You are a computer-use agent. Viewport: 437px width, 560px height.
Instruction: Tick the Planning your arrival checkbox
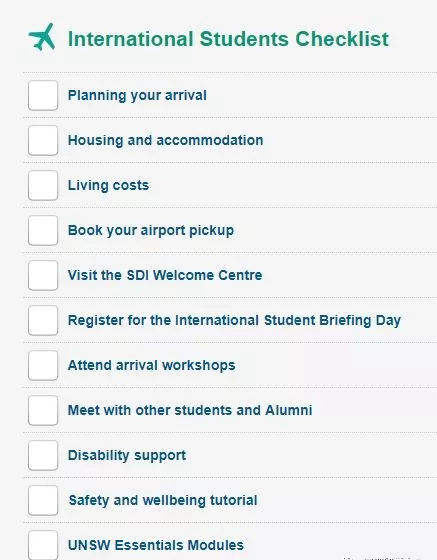tap(43, 95)
